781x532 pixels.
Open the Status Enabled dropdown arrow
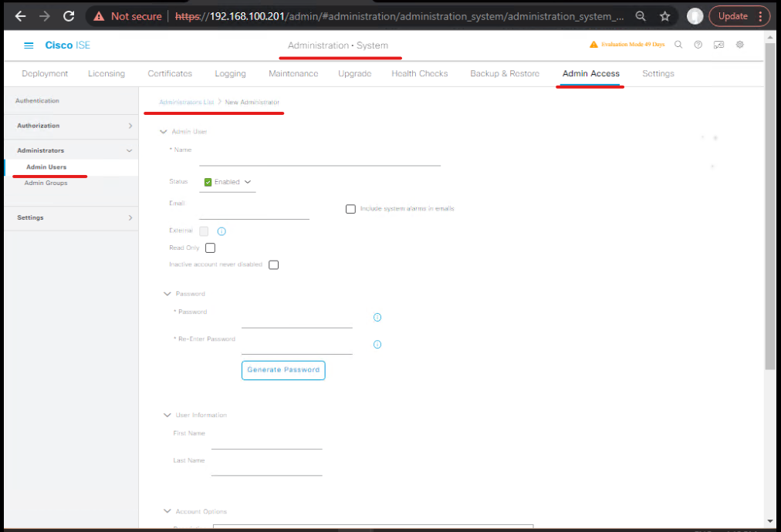point(248,182)
